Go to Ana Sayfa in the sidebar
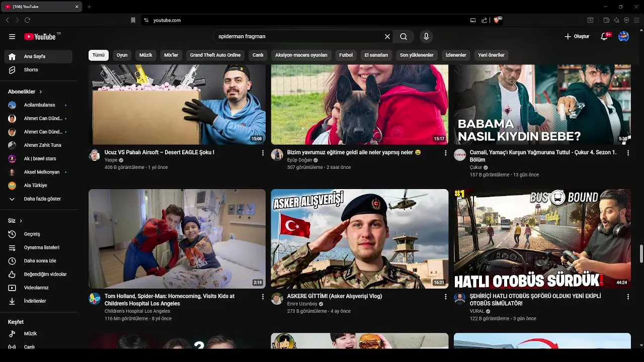The image size is (644, 362). click(x=38, y=57)
